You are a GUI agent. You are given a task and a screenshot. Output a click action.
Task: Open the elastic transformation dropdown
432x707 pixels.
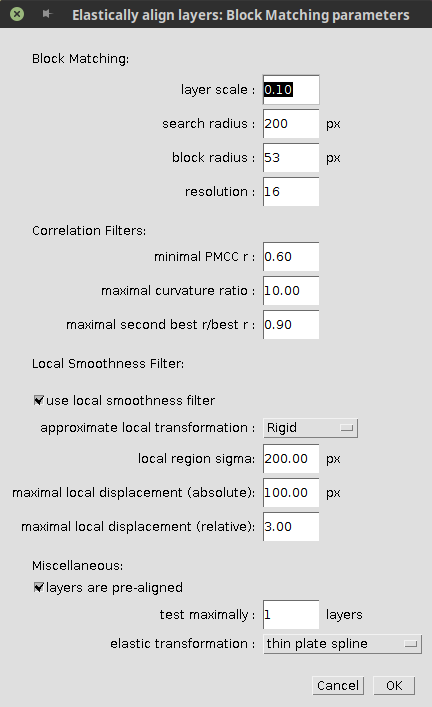[342, 644]
